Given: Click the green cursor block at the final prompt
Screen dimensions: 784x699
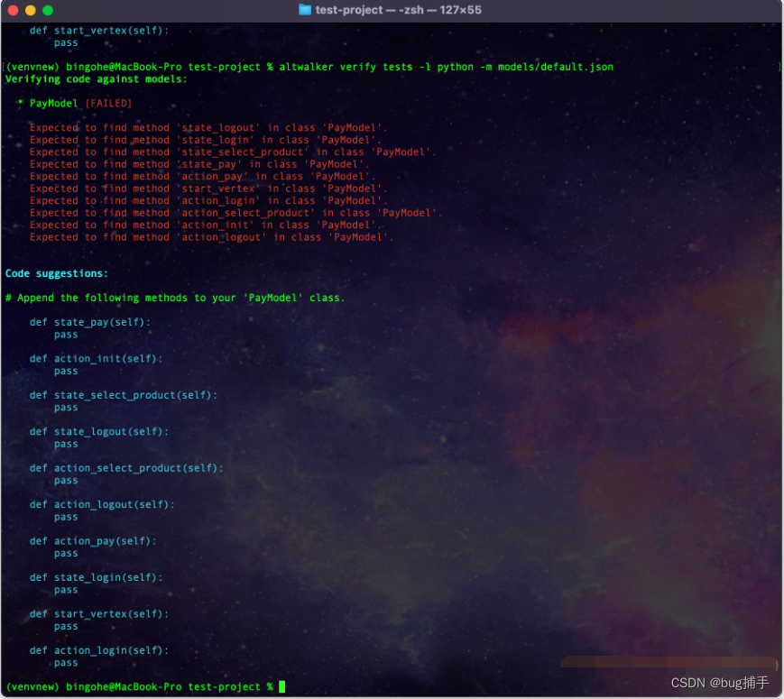Looking at the screenshot, I should [x=282, y=687].
